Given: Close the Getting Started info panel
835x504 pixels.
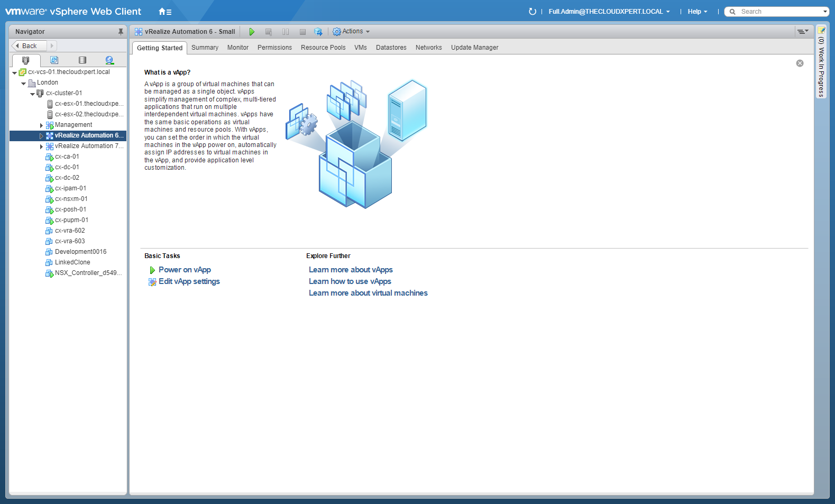Looking at the screenshot, I should coord(800,63).
